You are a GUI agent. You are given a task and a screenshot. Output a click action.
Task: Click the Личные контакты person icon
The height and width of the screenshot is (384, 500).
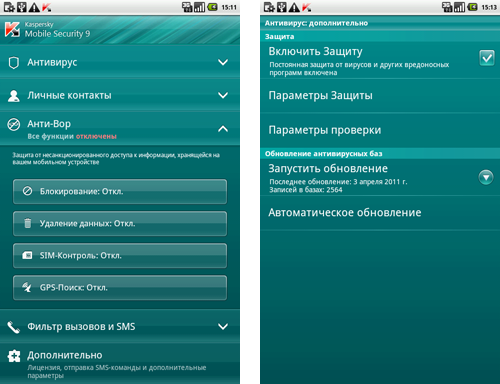tap(14, 96)
